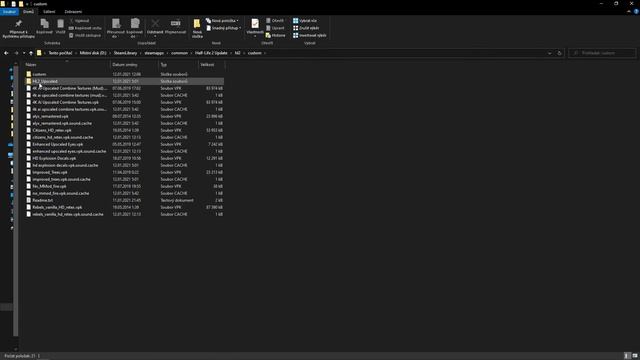Go back with the back arrow
Screen dimensions: 640x360
pos(6,53)
